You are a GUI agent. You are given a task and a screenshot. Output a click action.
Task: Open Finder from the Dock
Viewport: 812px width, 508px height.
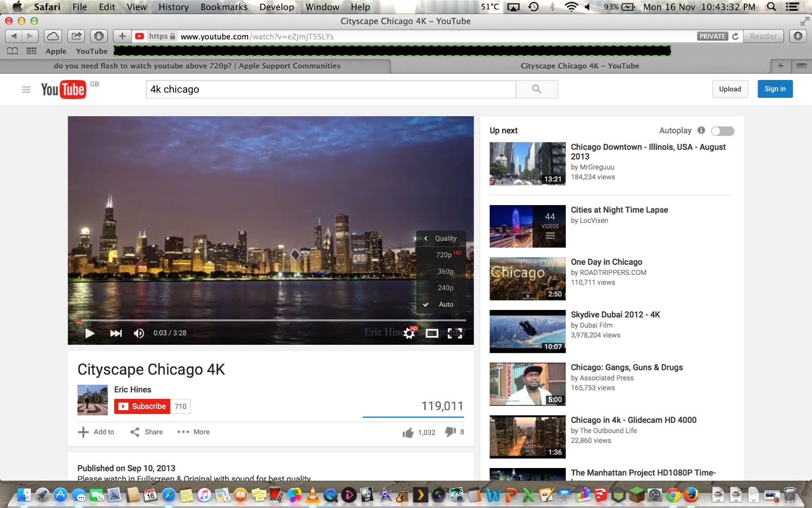24,494
